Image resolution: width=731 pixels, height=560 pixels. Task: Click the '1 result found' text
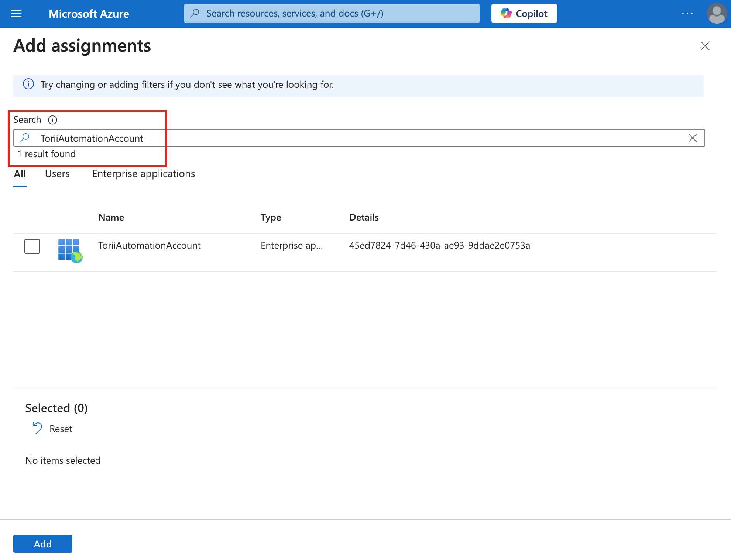coord(47,154)
